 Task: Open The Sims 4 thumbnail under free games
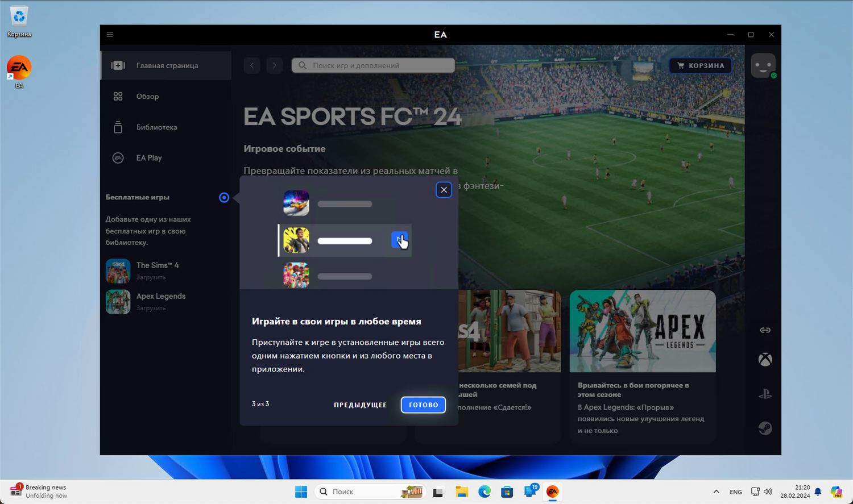(118, 271)
